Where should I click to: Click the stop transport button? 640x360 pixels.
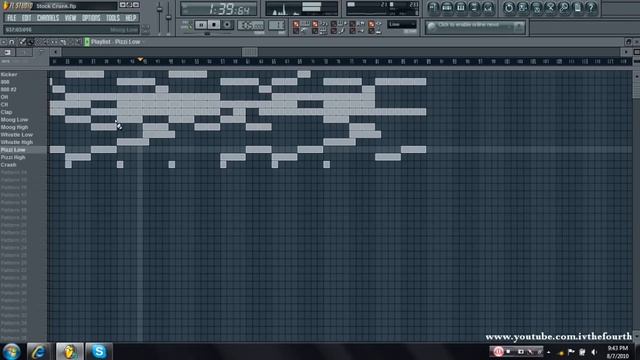(x=213, y=25)
